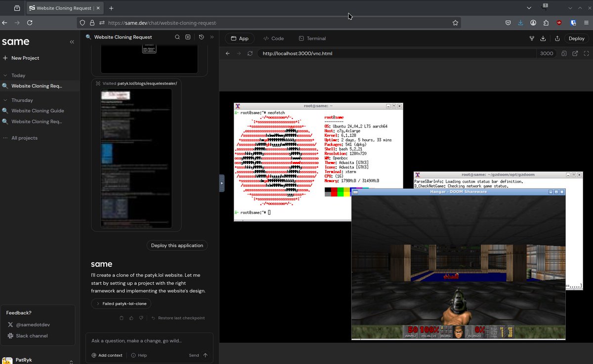Switch to the Terminal tab
This screenshot has width=593, height=364.
(312, 39)
